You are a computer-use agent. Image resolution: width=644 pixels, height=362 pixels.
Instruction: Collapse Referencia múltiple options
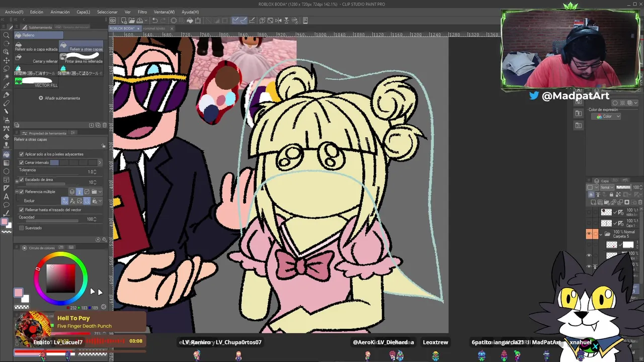pos(16,192)
